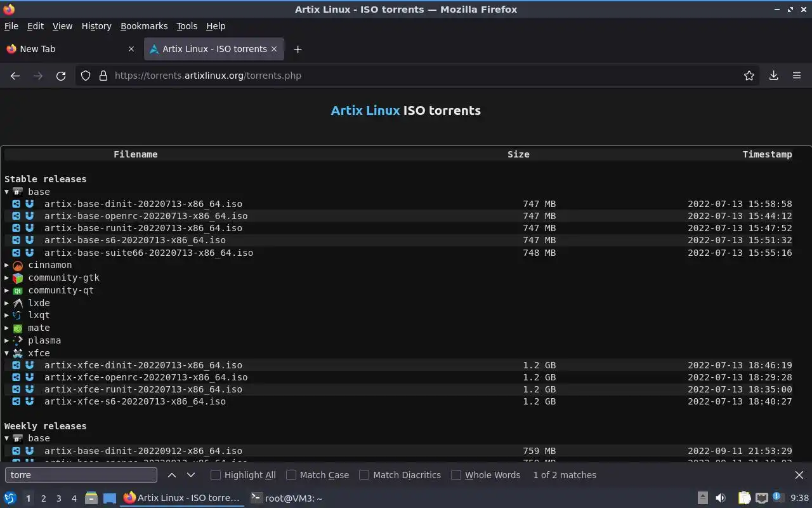Click torrent icon for artix-xfce-dinit-20220713 ISO
812x508 pixels.
(16, 365)
